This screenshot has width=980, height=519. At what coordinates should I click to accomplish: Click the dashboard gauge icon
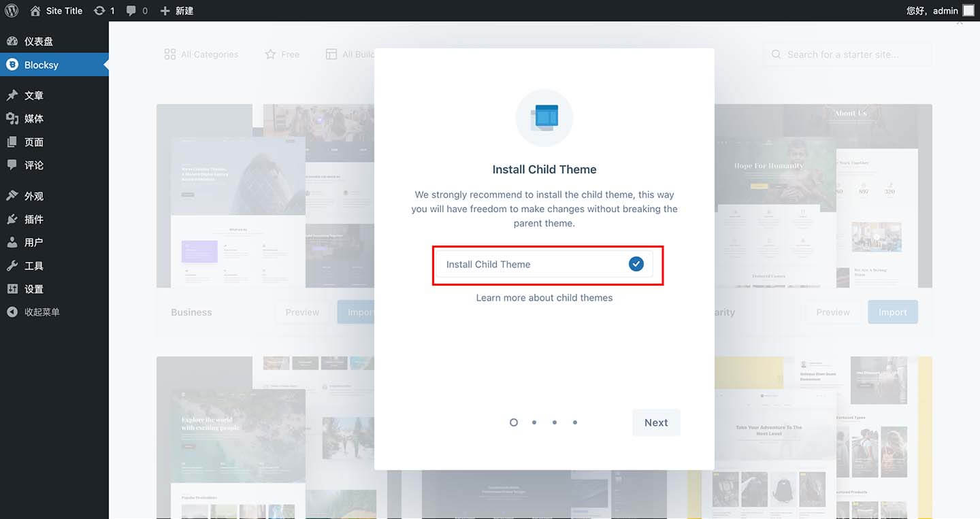coord(12,41)
